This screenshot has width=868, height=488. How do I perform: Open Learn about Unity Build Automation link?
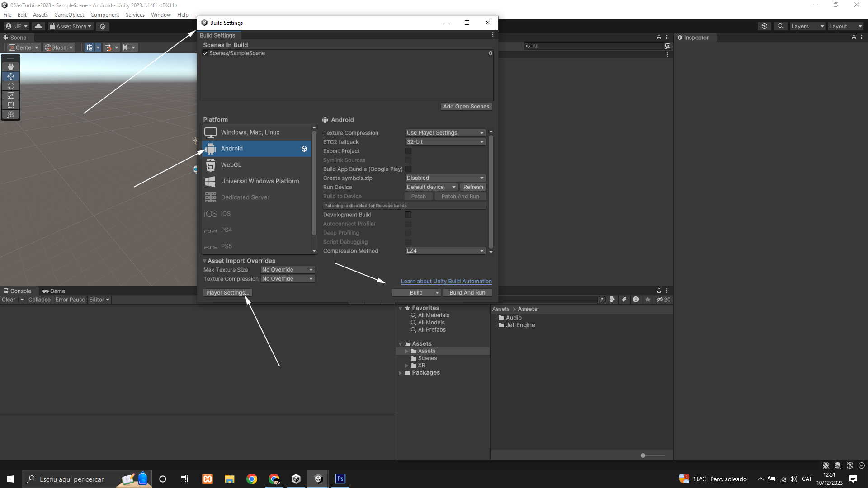click(x=446, y=281)
